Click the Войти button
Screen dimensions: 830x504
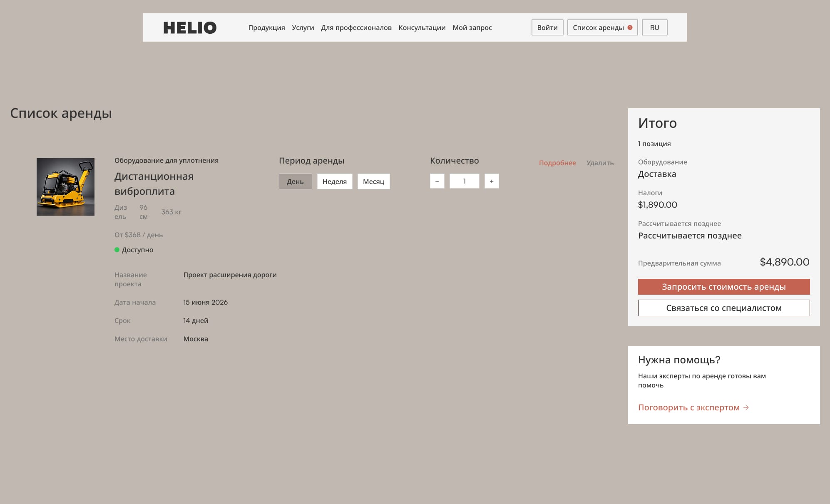(547, 27)
